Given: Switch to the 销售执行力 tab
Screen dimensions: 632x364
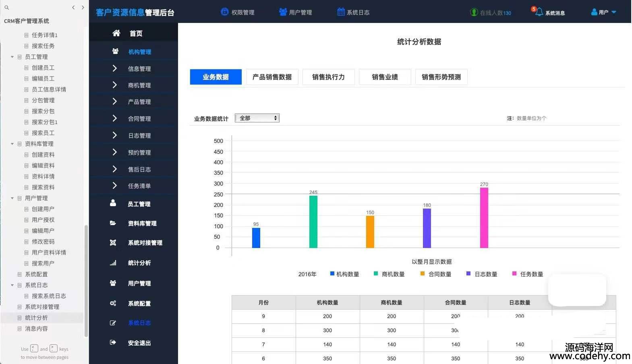Looking at the screenshot, I should tap(329, 77).
